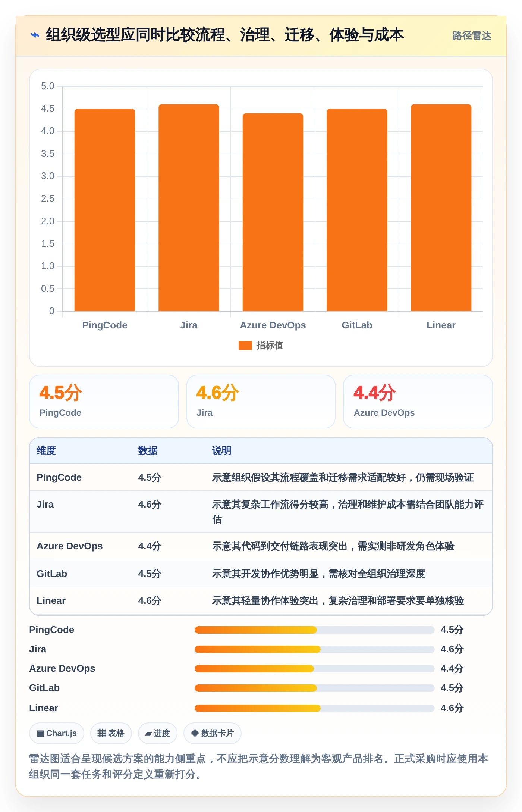
Task: Click the 指标值 legend label
Action: 270,346
